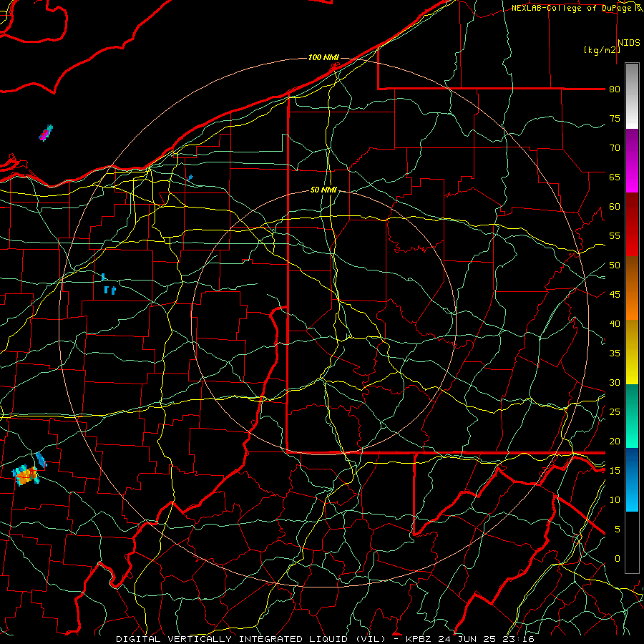The image size is (644, 644).
Task: Click the 40 value on the color scale
Action: tap(615, 323)
